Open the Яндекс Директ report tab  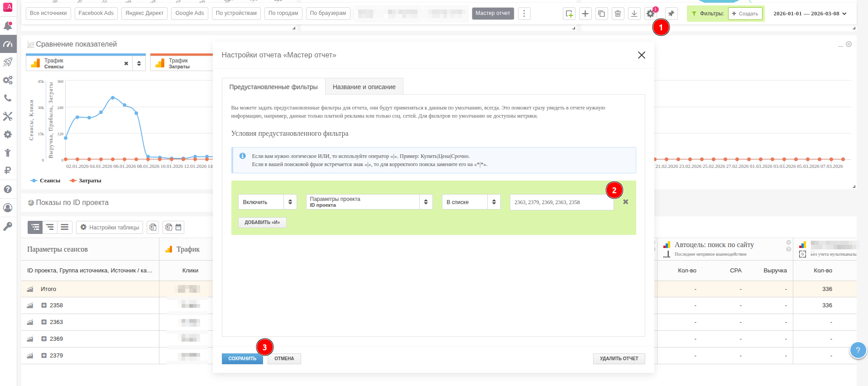point(144,13)
